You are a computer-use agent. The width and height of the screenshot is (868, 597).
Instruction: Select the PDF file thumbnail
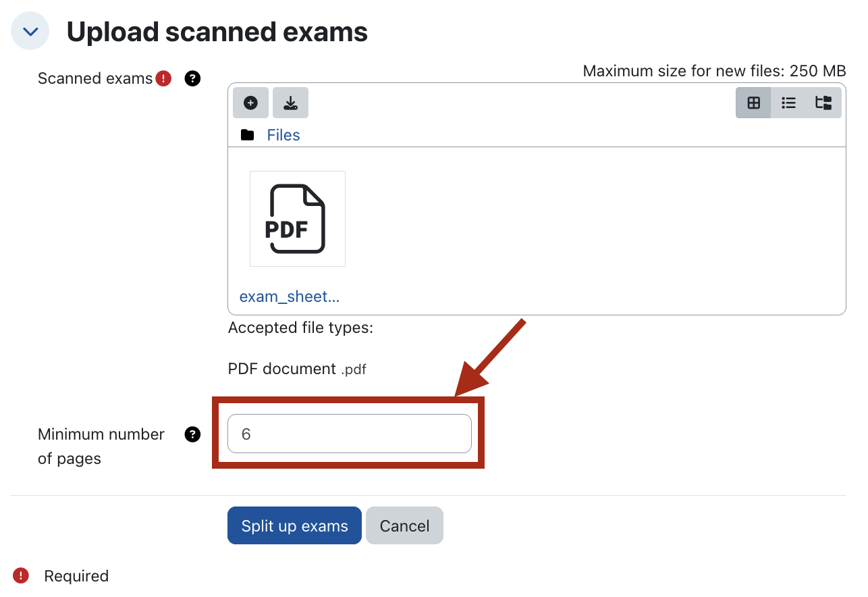click(x=298, y=219)
